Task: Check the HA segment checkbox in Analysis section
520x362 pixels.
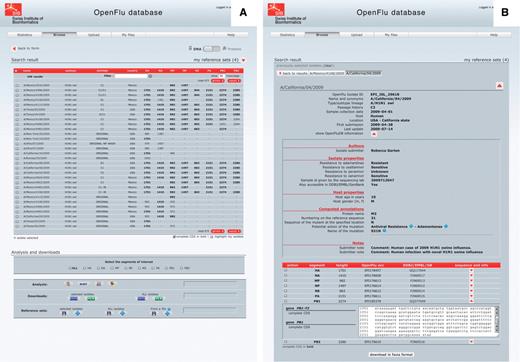Action: pos(85,268)
